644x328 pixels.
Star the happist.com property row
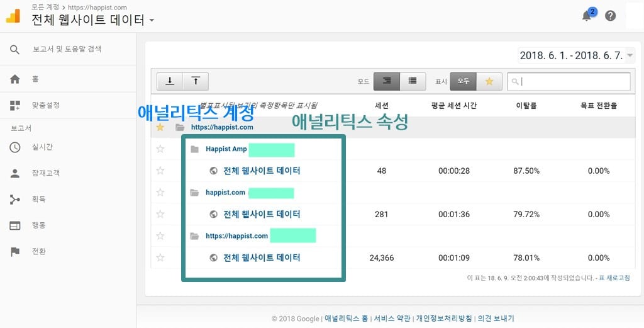click(x=160, y=193)
